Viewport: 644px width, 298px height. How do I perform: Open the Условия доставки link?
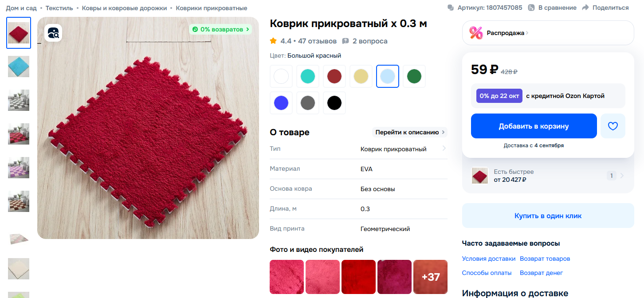click(488, 259)
